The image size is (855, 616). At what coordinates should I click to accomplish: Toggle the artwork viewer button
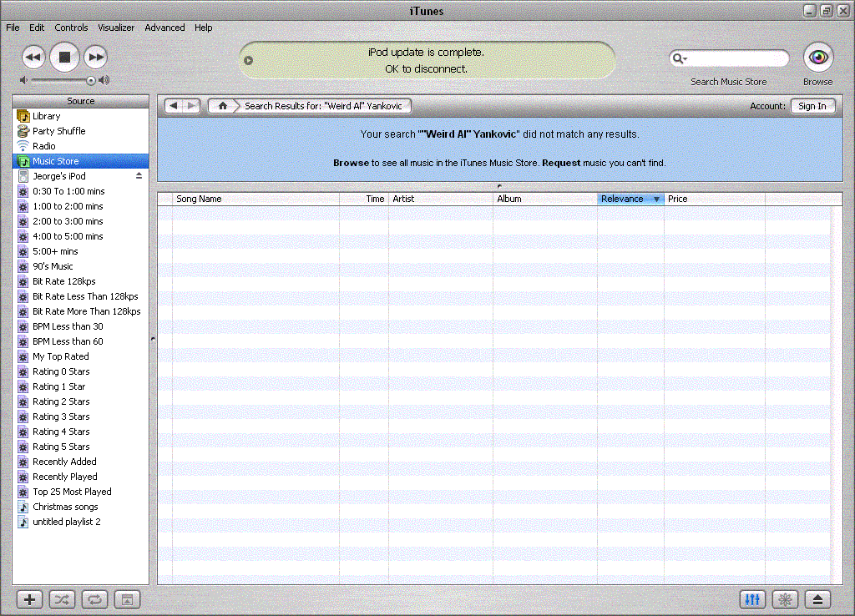[127, 599]
